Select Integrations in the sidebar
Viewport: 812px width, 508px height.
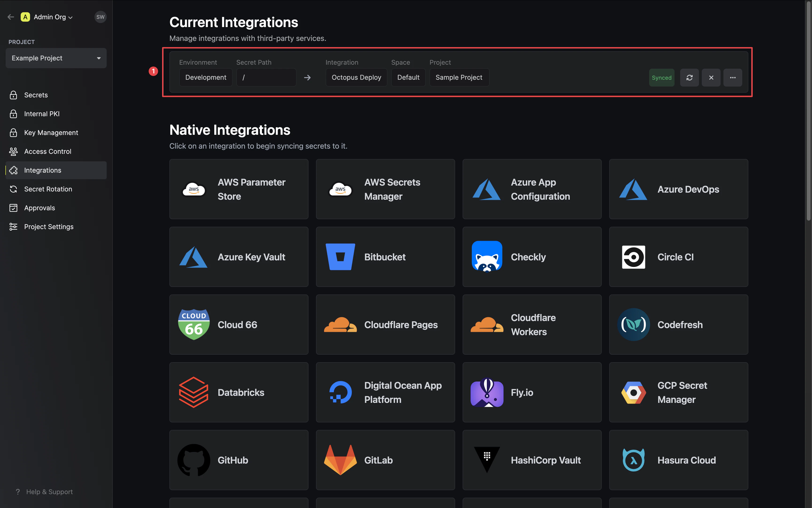(56, 170)
